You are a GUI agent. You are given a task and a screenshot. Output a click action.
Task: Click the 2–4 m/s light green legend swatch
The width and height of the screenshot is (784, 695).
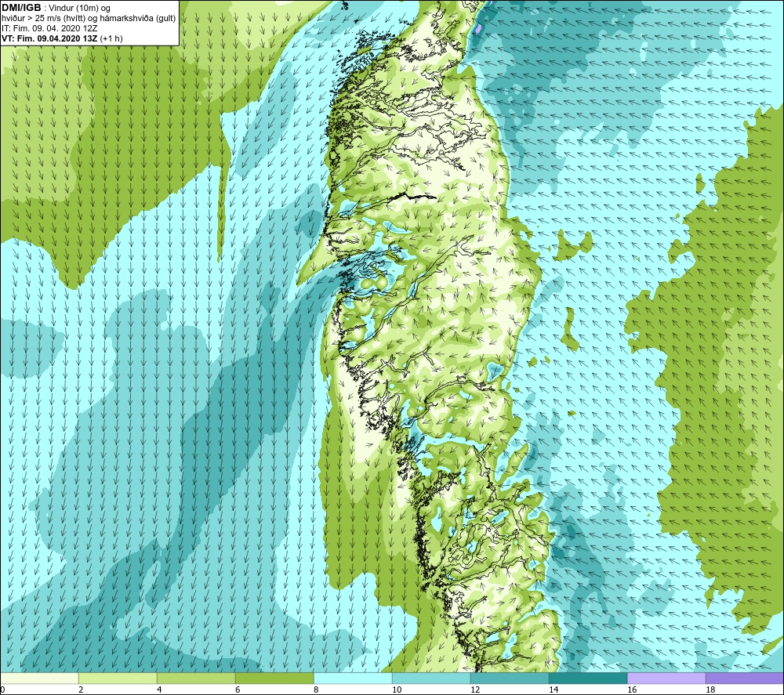coord(118,678)
